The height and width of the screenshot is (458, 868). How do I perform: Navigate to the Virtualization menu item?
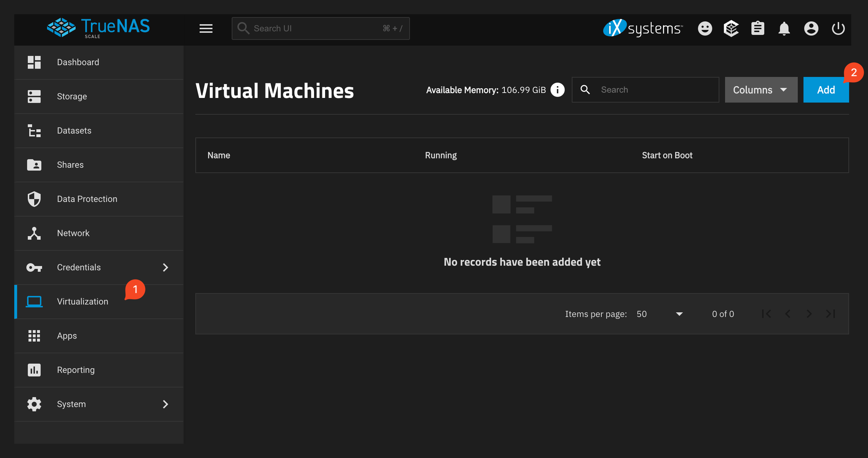pyautogui.click(x=82, y=301)
